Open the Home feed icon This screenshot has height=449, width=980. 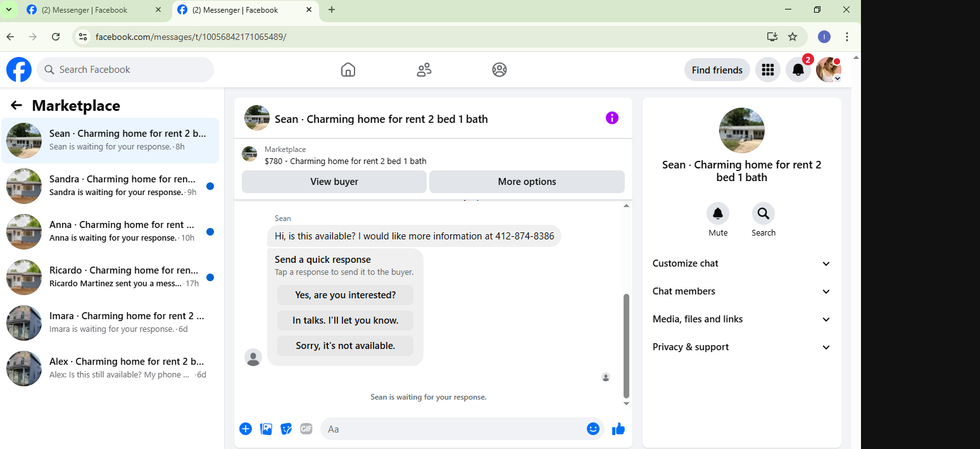coord(348,70)
